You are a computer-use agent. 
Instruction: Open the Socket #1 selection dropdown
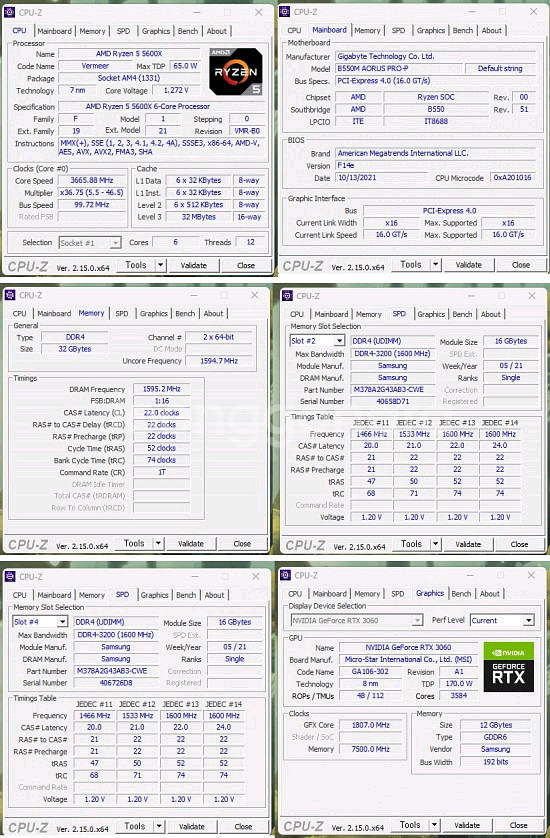pos(115,243)
